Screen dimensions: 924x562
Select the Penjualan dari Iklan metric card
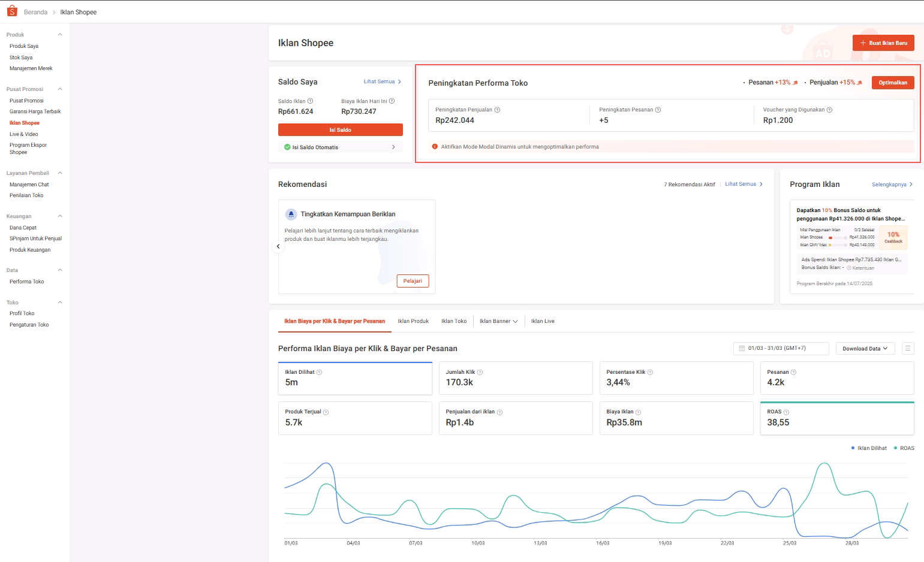pos(516,418)
